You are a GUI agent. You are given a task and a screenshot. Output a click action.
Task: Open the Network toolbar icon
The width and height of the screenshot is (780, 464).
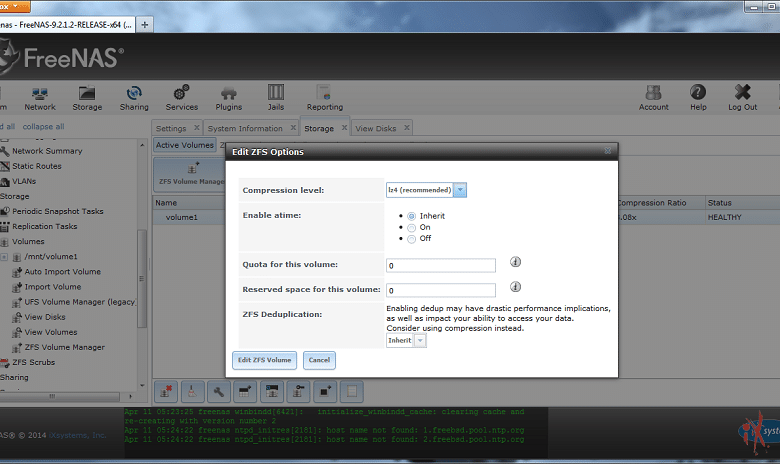[40, 97]
